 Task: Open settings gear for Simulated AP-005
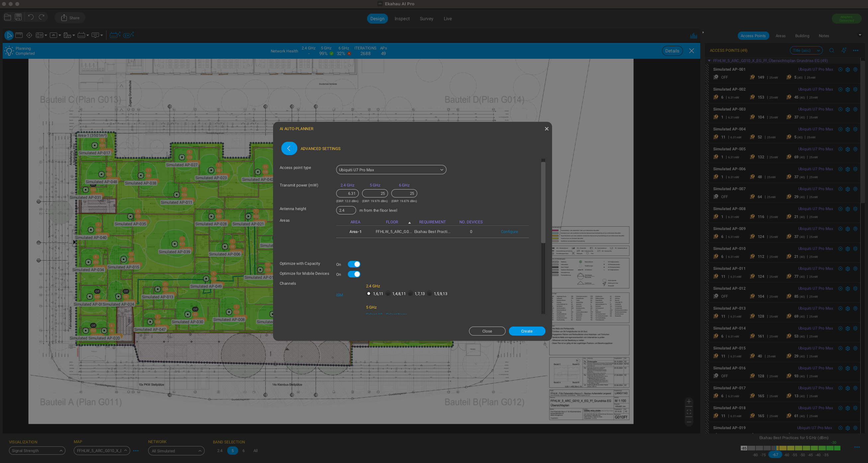pyautogui.click(x=848, y=149)
